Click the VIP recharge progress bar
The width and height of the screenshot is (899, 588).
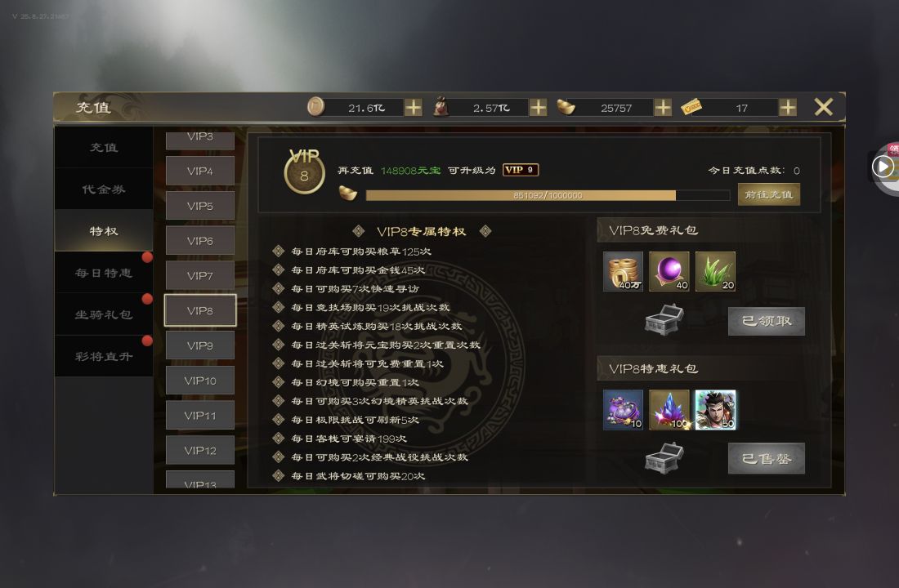tap(548, 195)
